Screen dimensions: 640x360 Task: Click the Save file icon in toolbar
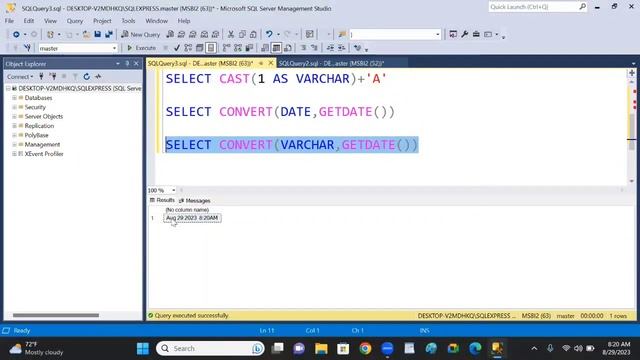tap(98, 35)
